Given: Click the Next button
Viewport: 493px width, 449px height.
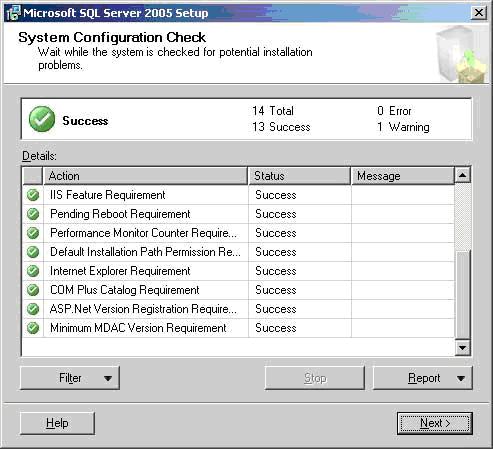Looking at the screenshot, I should [435, 423].
